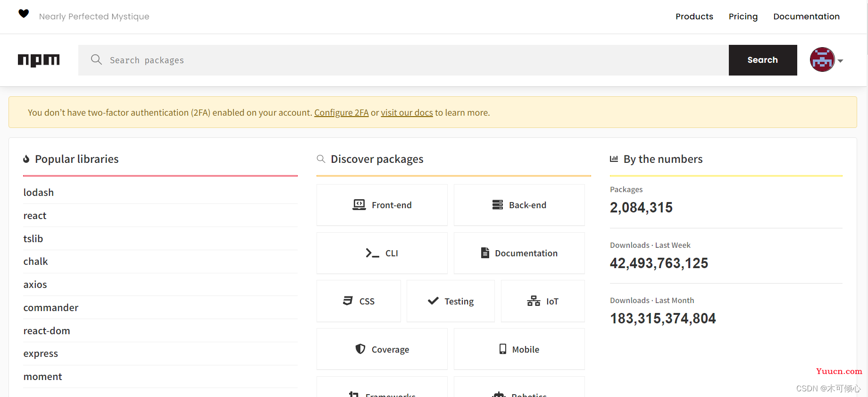Browse Coverage packages
This screenshot has height=397, width=868.
click(382, 349)
